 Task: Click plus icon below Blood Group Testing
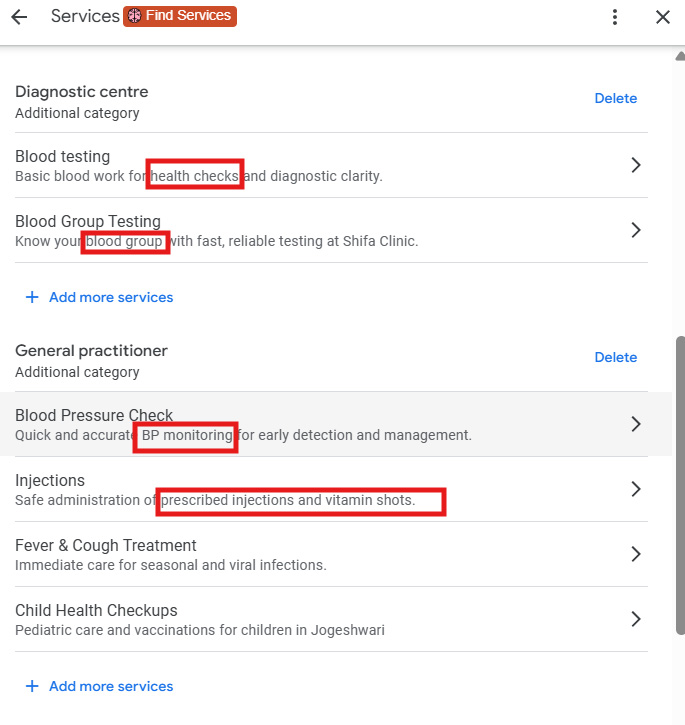(32, 297)
